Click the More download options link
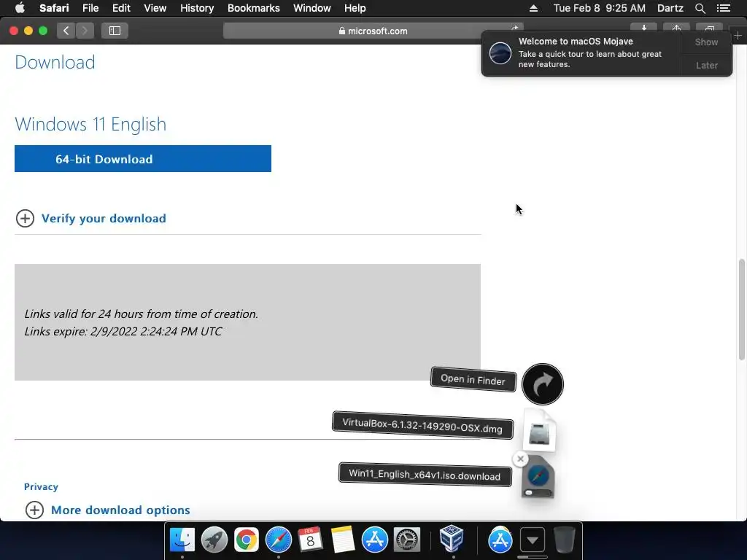 click(x=120, y=510)
